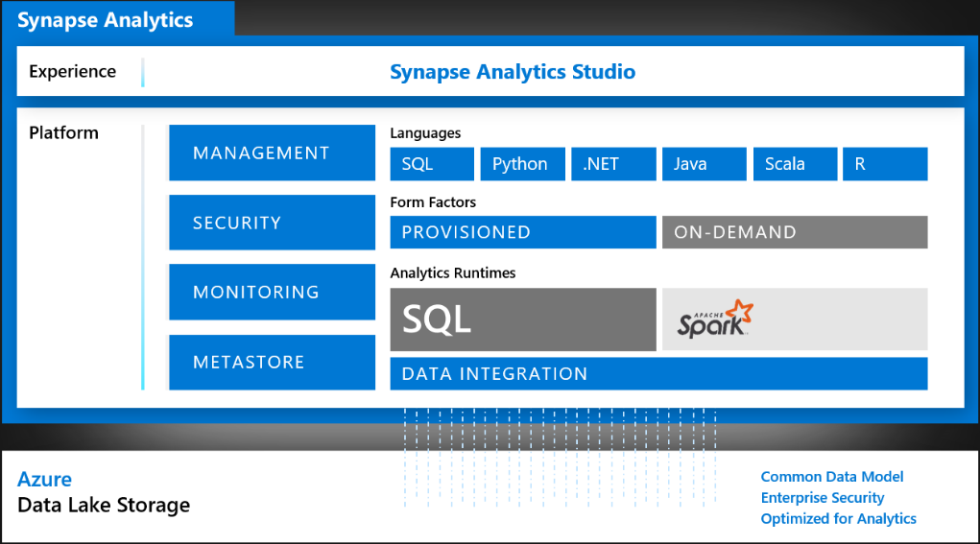Choose the R language tile
Screen dimensions: 980x544
[x=885, y=164]
